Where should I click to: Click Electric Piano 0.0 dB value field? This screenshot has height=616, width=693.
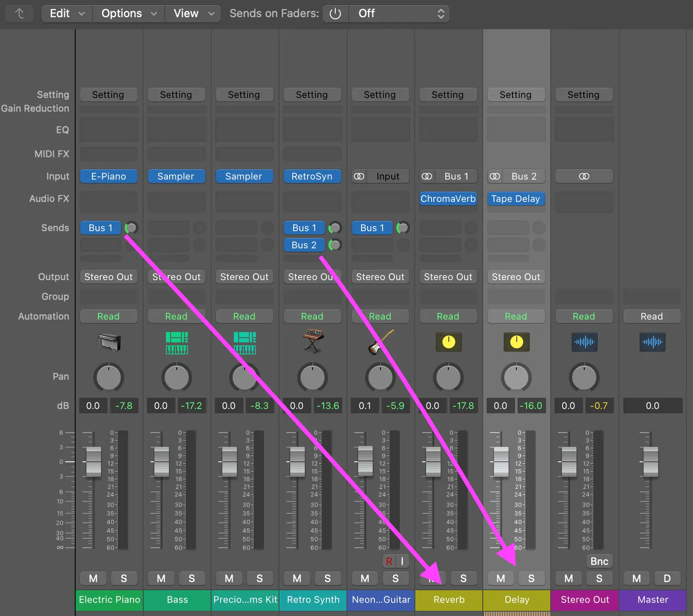coord(93,406)
